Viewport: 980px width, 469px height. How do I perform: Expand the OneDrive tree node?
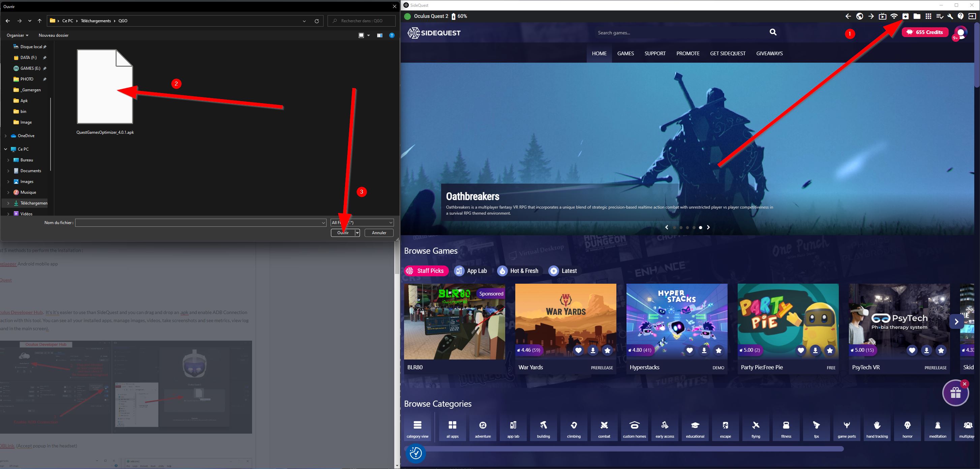[5, 136]
